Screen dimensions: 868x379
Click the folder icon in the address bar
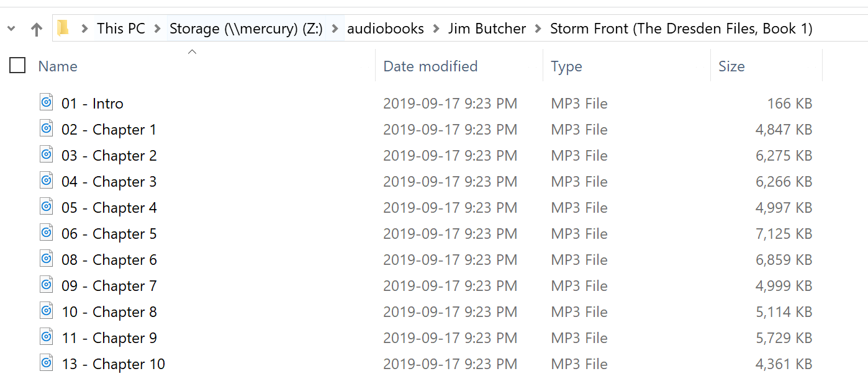pyautogui.click(x=63, y=29)
